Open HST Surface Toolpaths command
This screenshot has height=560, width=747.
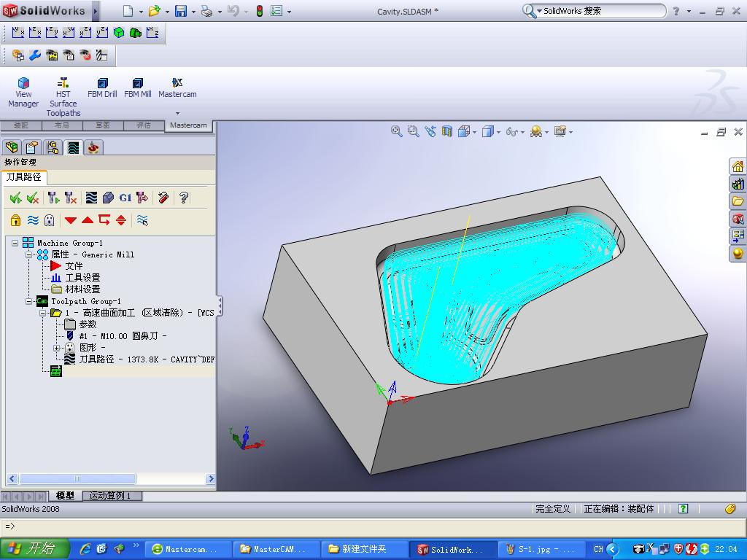63,97
